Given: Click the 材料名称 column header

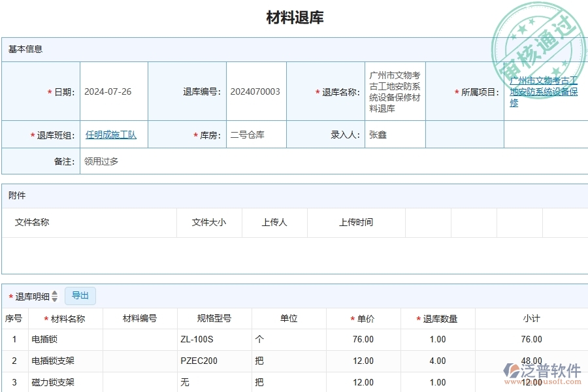Looking at the screenshot, I should [x=65, y=318].
